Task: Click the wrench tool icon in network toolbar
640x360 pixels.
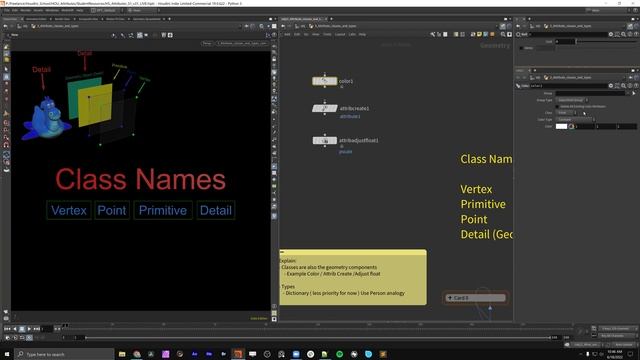Action: [x=433, y=35]
